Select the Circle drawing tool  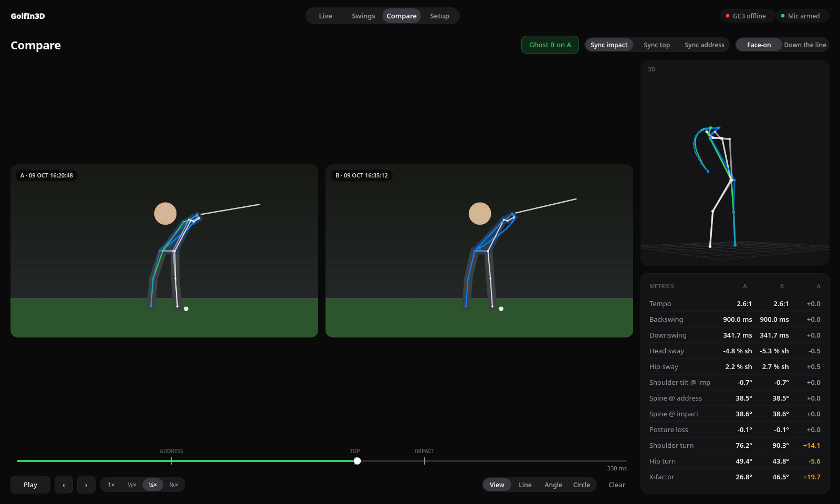(x=582, y=485)
